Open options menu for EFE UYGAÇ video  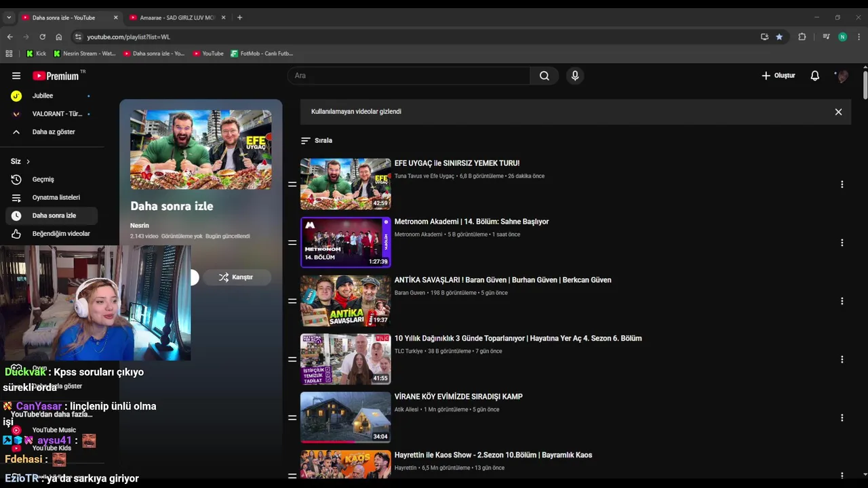842,184
